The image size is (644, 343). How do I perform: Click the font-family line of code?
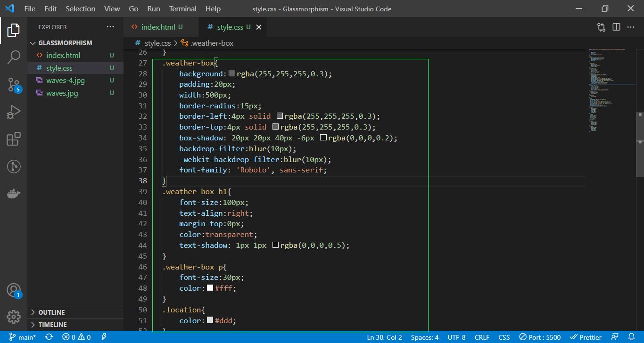click(x=253, y=170)
